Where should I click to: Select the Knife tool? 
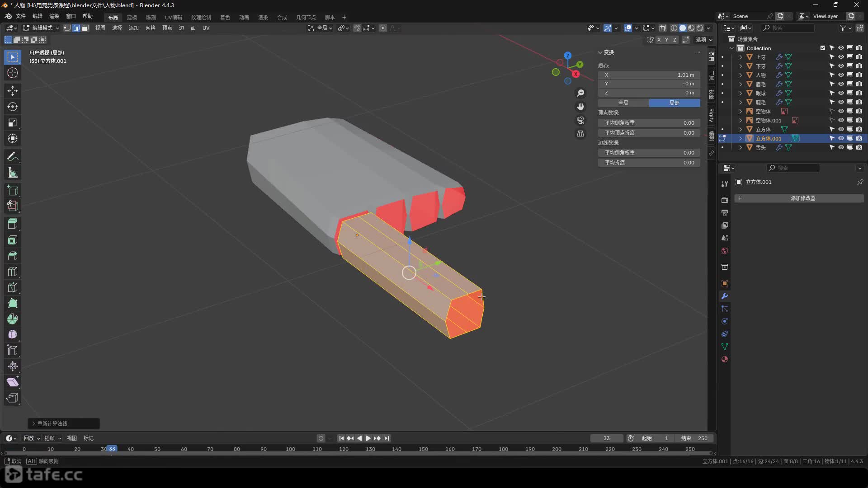click(13, 287)
